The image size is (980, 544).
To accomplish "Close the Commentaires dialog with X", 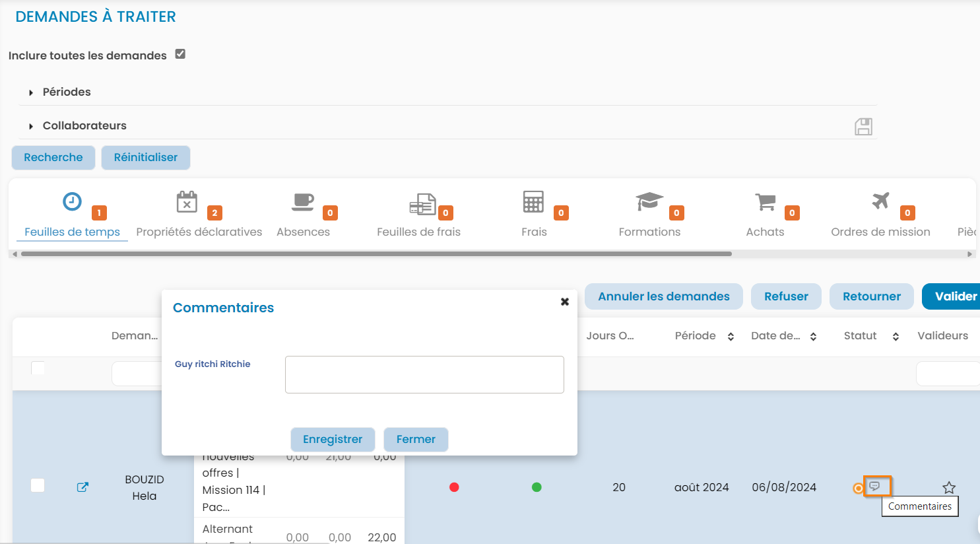I will click(565, 302).
